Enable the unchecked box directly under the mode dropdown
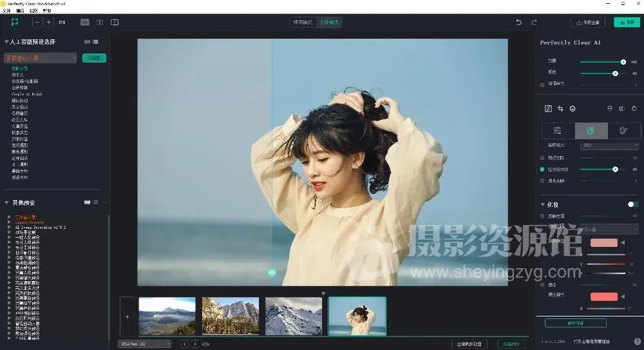This screenshot has width=644, height=350. click(542, 158)
